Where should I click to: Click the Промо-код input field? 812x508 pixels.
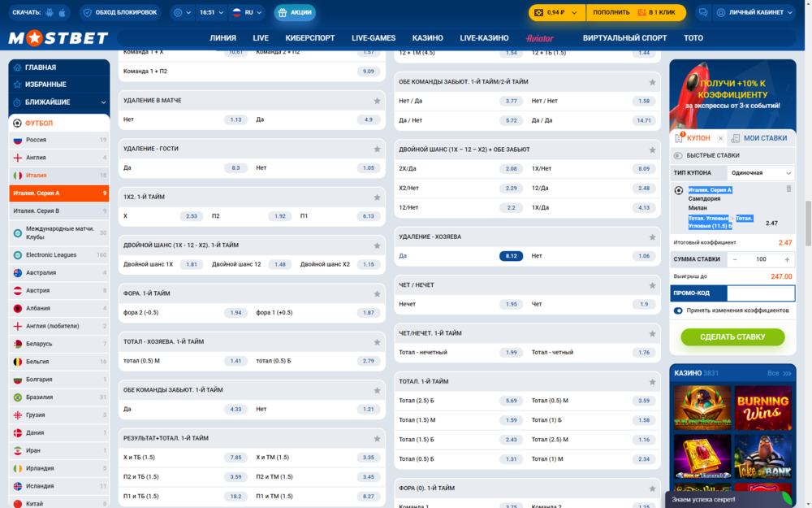click(761, 293)
